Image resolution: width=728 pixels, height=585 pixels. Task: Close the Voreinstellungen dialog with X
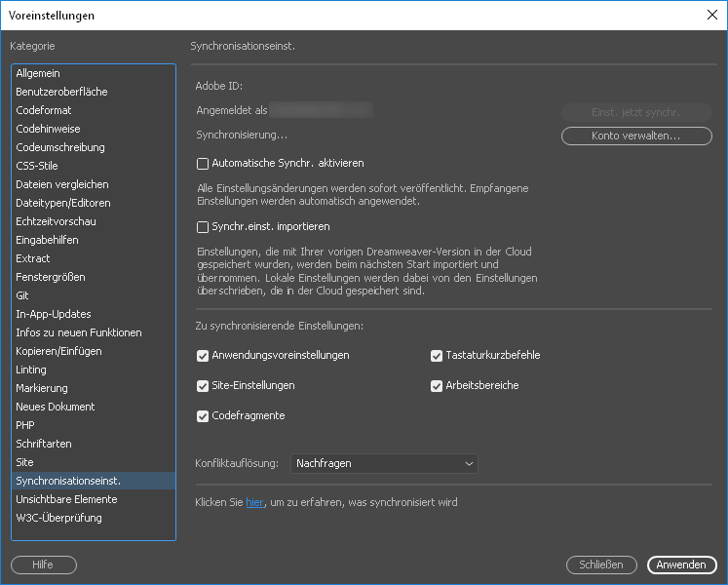712,15
